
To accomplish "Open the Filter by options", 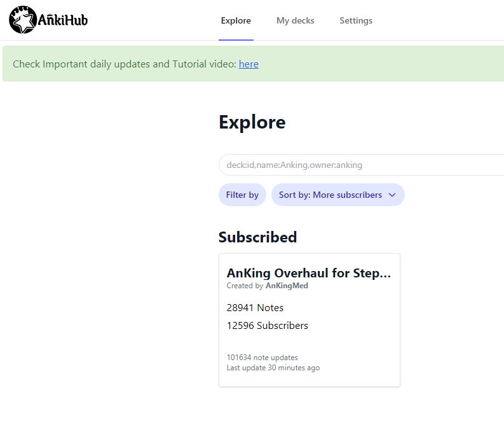I will tap(242, 195).
